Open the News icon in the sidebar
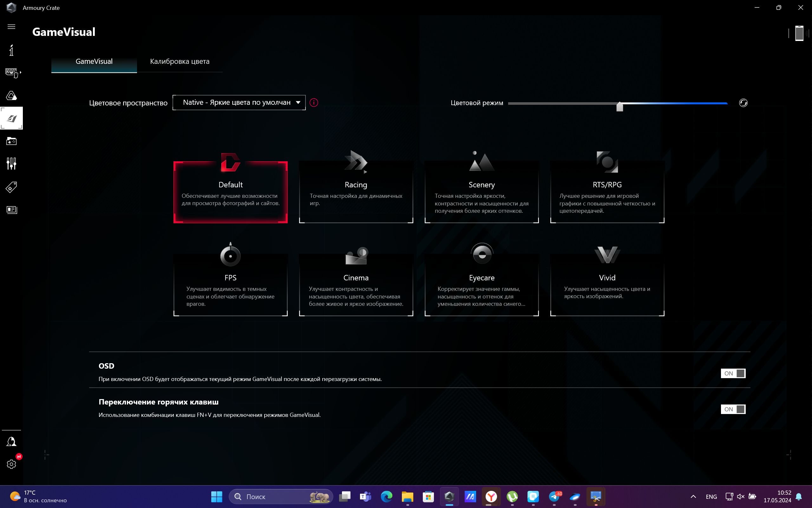Screen dimensions: 812x508 11,210
